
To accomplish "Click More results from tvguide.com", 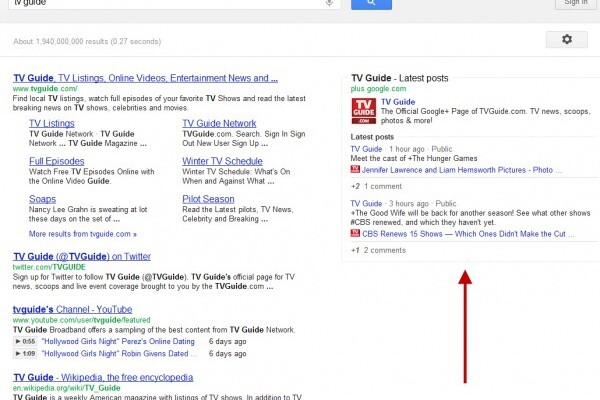I will (x=83, y=234).
